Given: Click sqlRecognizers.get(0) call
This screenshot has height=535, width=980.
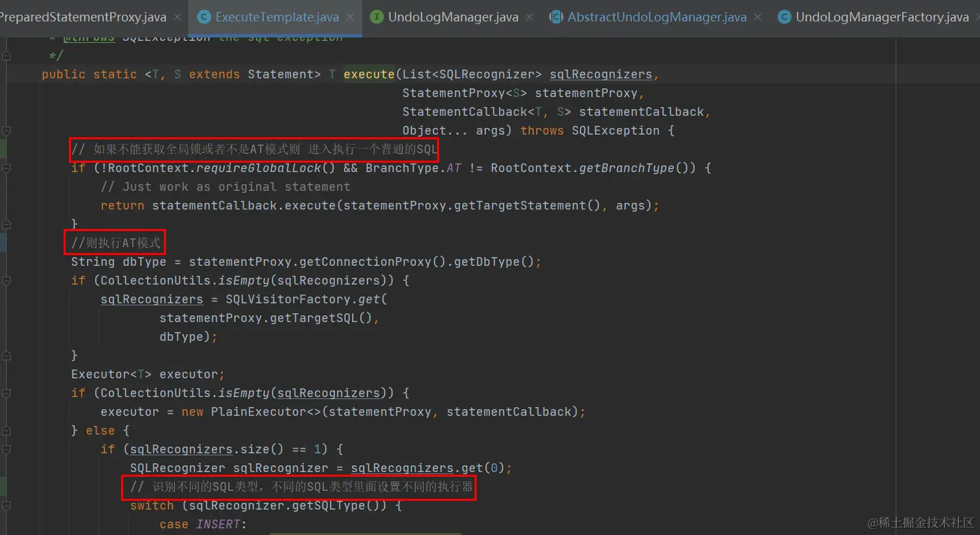Looking at the screenshot, I should [428, 468].
